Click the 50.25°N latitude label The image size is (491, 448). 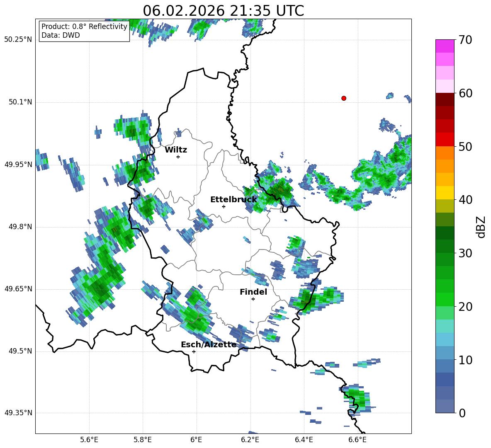18,40
